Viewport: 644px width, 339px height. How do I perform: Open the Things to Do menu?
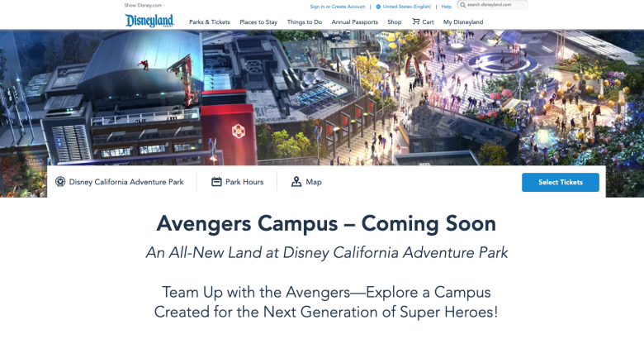pyautogui.click(x=305, y=22)
